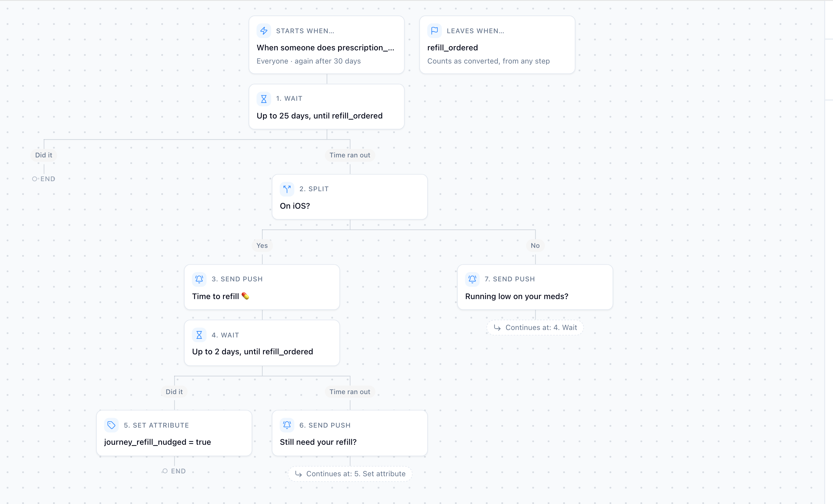Click the split arrows icon on step 2
Image resolution: width=833 pixels, height=504 pixels.
tap(287, 189)
